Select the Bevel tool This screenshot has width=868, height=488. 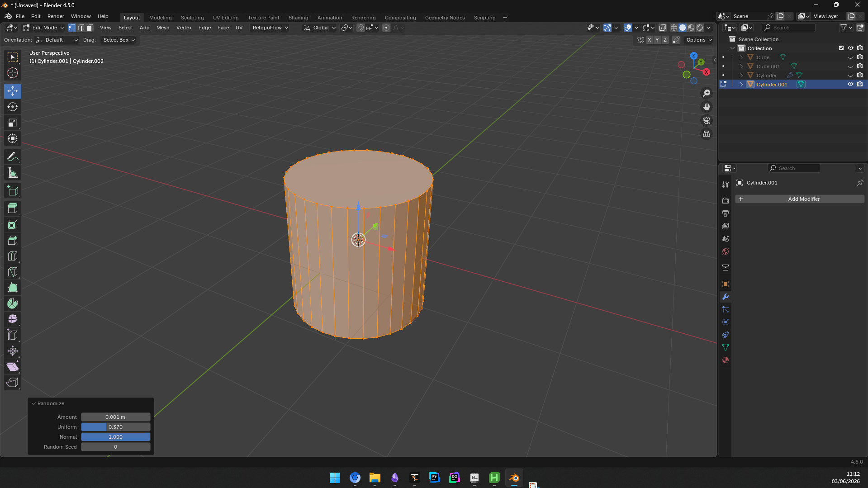[13, 240]
